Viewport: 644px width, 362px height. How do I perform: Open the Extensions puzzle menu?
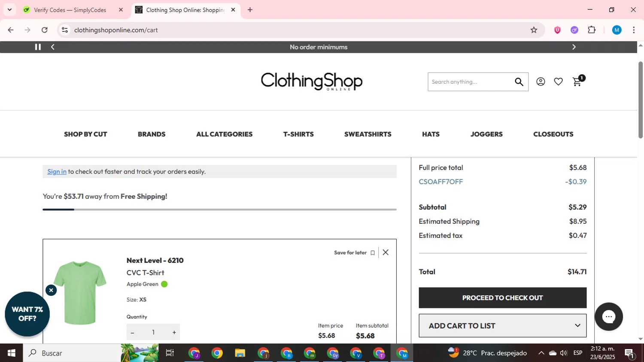click(x=592, y=30)
